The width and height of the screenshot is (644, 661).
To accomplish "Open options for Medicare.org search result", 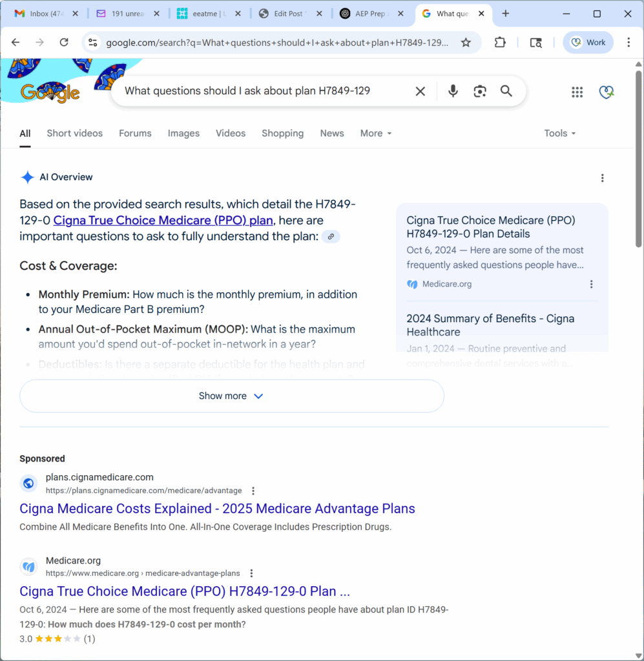I will pos(251,573).
